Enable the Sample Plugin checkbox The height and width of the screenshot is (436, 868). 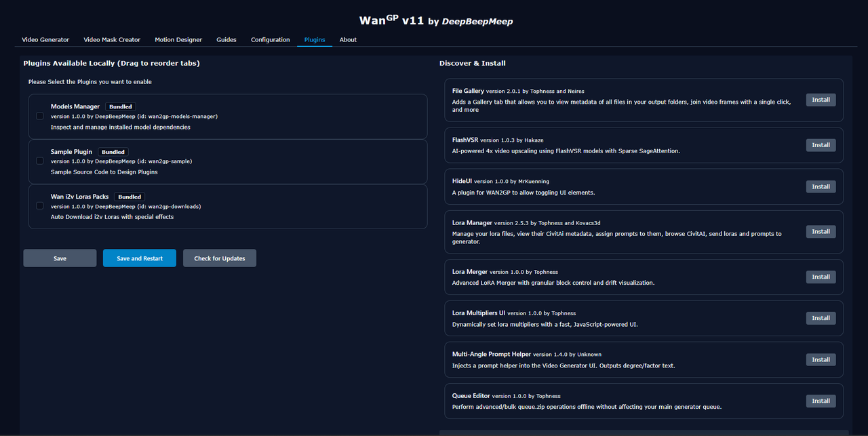click(40, 161)
